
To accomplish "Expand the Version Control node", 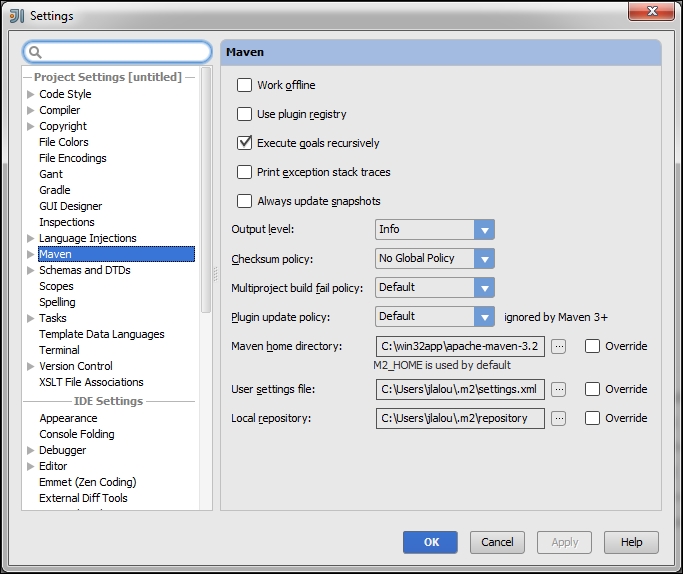I will pyautogui.click(x=30, y=366).
